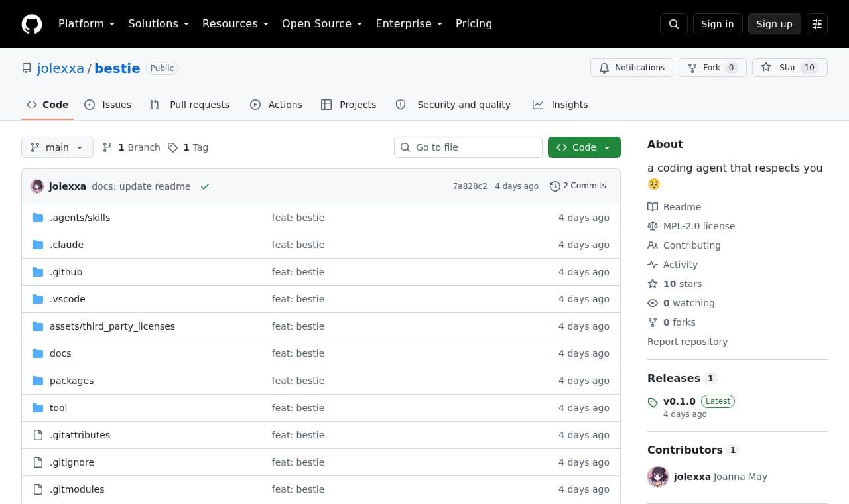The image size is (849, 504).
Task: Open the 7a828c2 commit hash
Action: [470, 186]
